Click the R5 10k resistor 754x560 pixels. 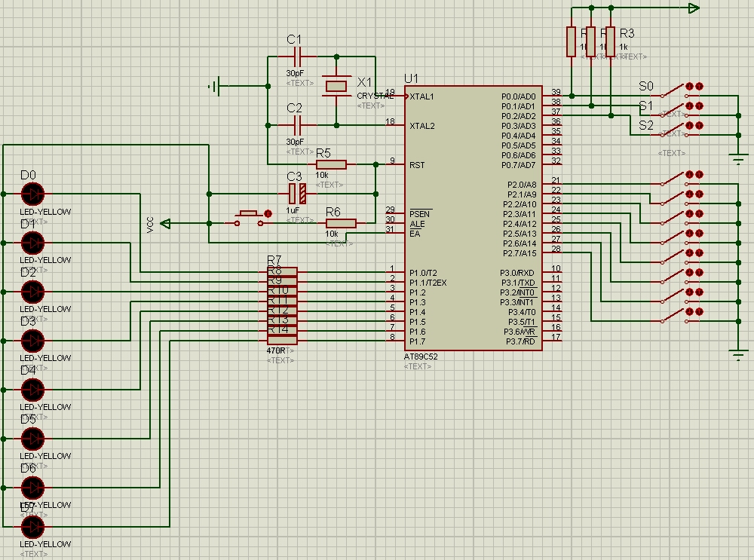tap(331, 164)
